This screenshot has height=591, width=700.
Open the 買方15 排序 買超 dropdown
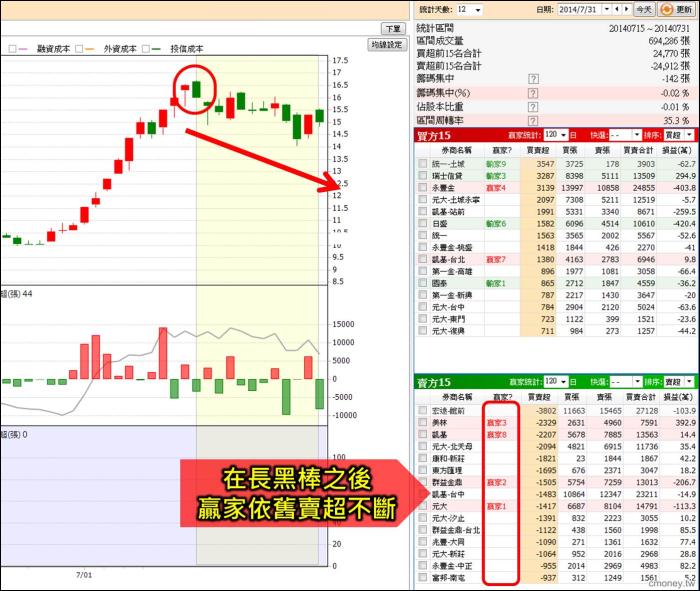tap(689, 135)
